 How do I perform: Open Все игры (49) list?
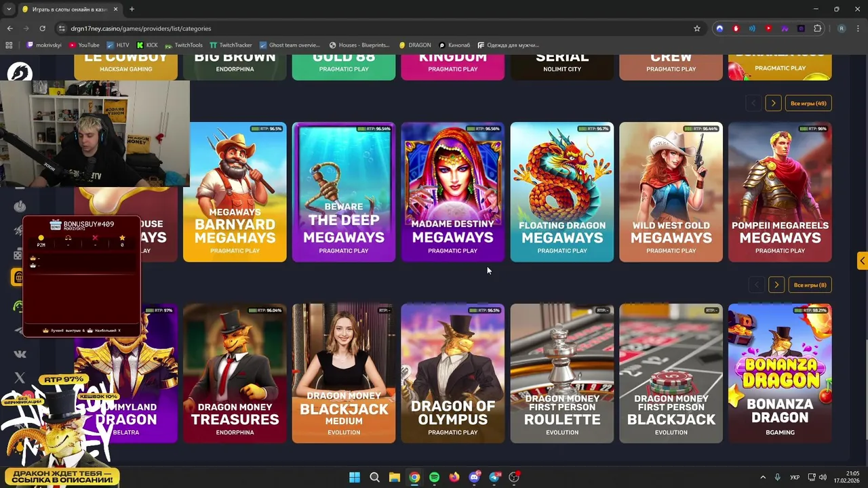(808, 103)
